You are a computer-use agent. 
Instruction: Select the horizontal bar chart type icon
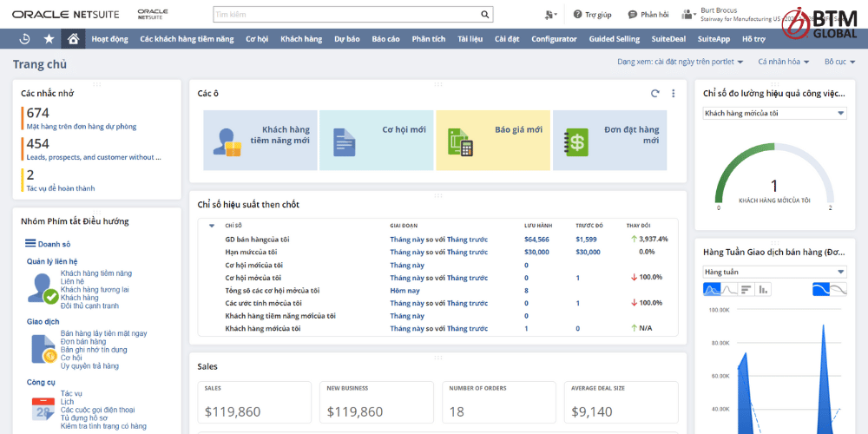pyautogui.click(x=746, y=289)
